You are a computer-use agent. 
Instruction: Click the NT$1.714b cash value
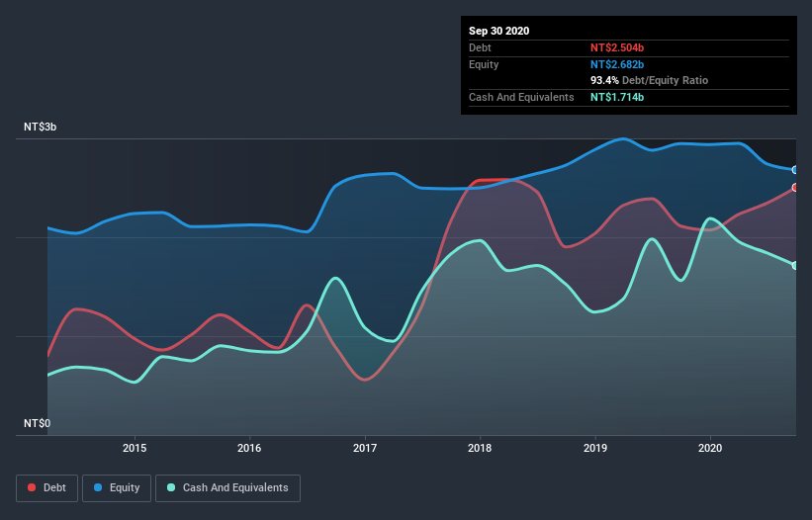pos(617,97)
